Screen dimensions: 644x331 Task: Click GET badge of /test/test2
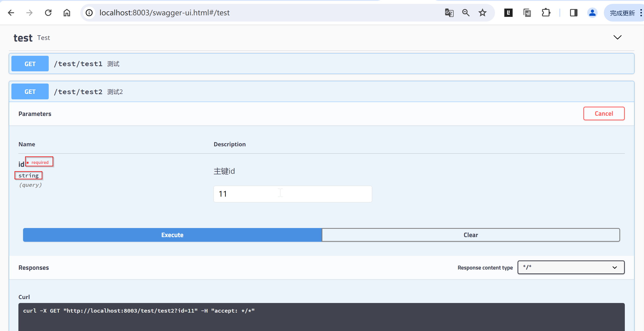[x=30, y=92]
